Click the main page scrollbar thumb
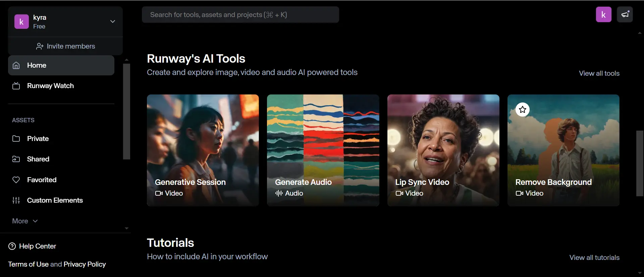644x277 pixels. click(640, 163)
